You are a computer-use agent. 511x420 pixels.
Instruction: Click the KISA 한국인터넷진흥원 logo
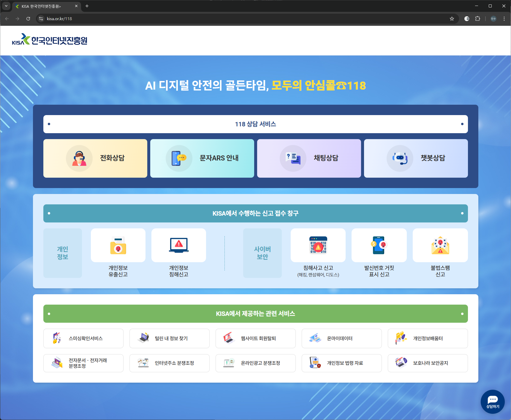coord(50,40)
